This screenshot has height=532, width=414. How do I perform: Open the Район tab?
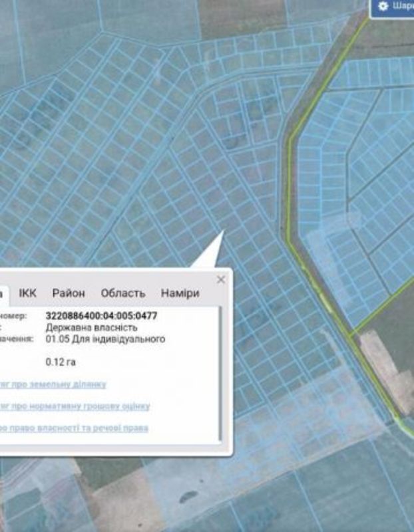click(x=69, y=293)
